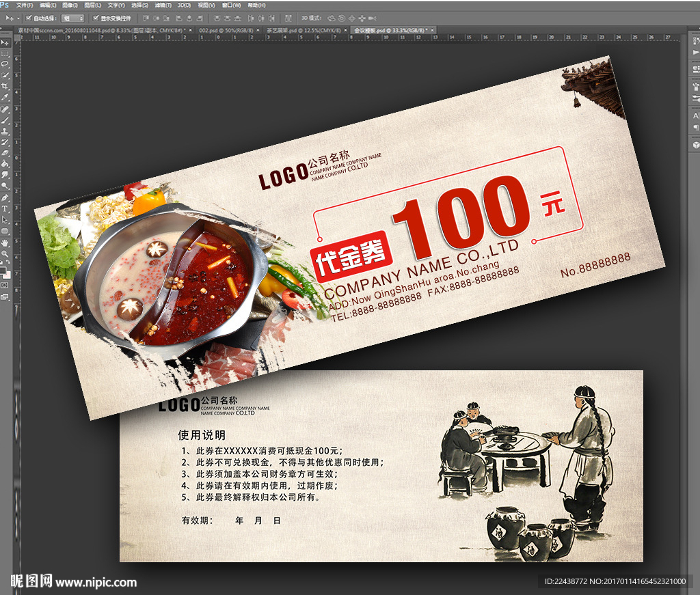700x595 pixels.
Task: Select the Quick Selection tool
Action: (x=5, y=75)
